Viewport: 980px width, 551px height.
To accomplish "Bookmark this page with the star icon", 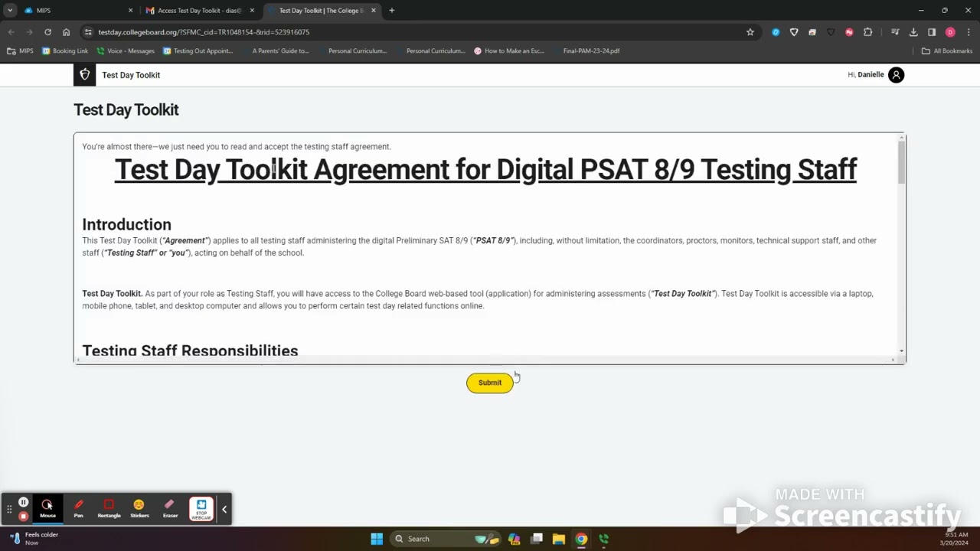I will (x=750, y=32).
